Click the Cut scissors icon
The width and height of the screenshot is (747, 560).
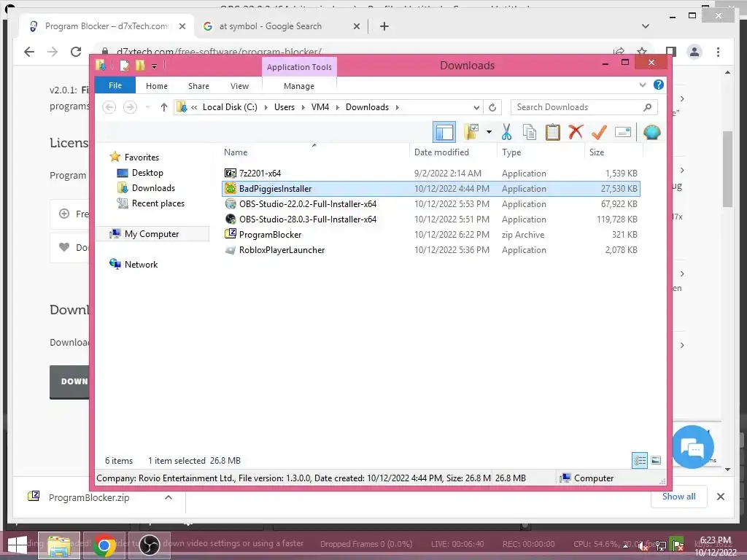click(506, 132)
